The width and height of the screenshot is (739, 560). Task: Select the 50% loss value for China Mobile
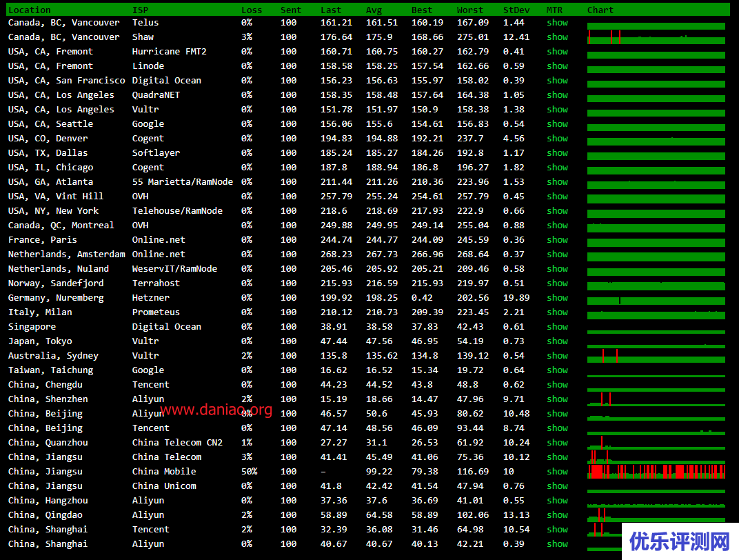[250, 472]
